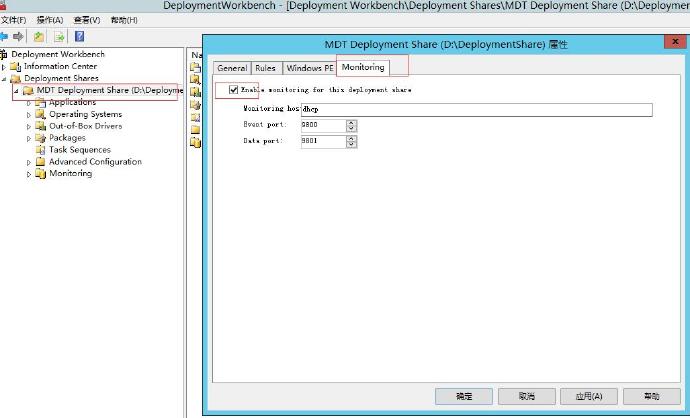
Task: Open the 操作(A) menu
Action: [50, 20]
